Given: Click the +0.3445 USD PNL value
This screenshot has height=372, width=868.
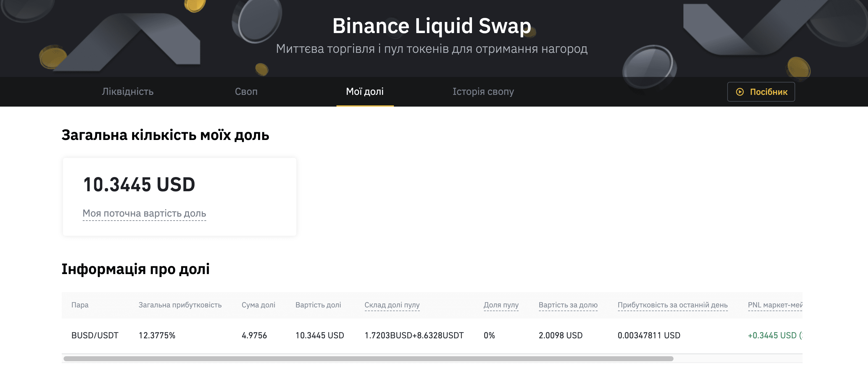Looking at the screenshot, I should (775, 335).
